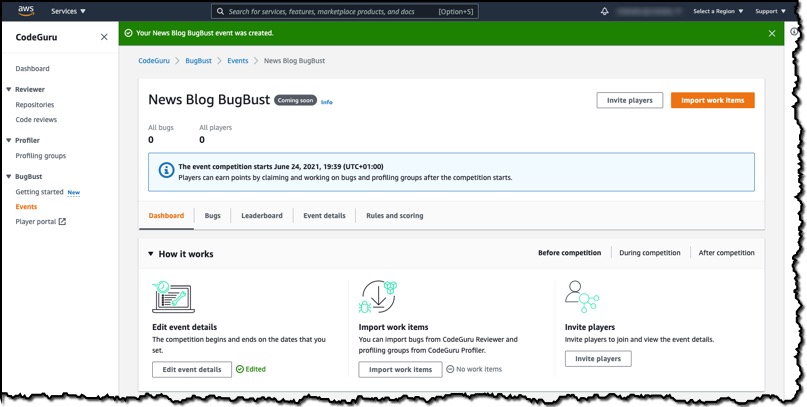
Task: Go to Events breadcrumb link
Action: pyautogui.click(x=238, y=61)
